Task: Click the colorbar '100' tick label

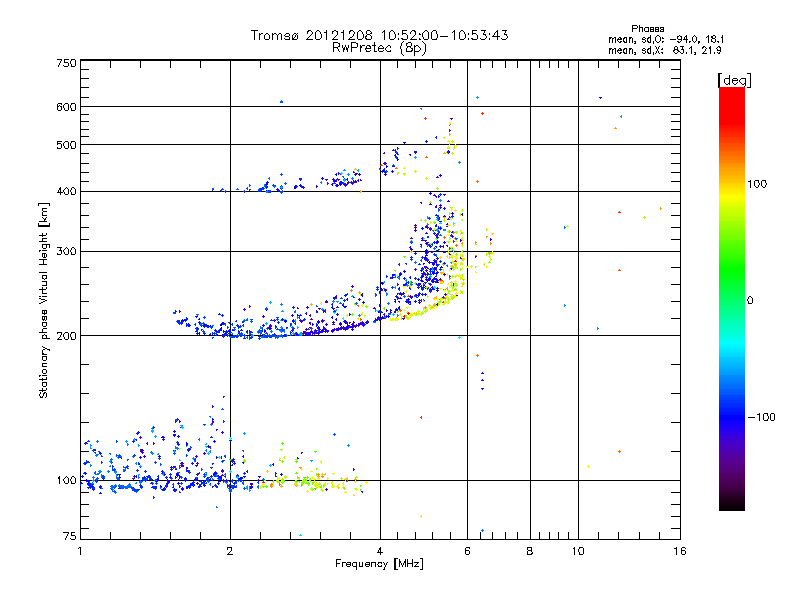Action: coord(757,184)
